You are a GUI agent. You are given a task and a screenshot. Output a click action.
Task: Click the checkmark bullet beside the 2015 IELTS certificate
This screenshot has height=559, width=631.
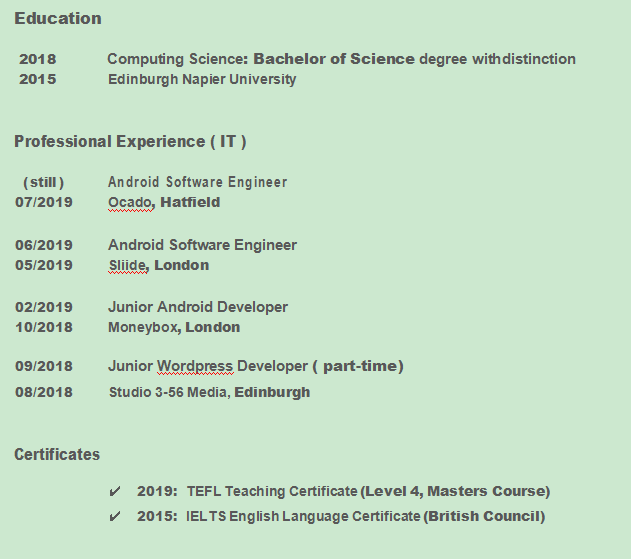pyautogui.click(x=115, y=517)
